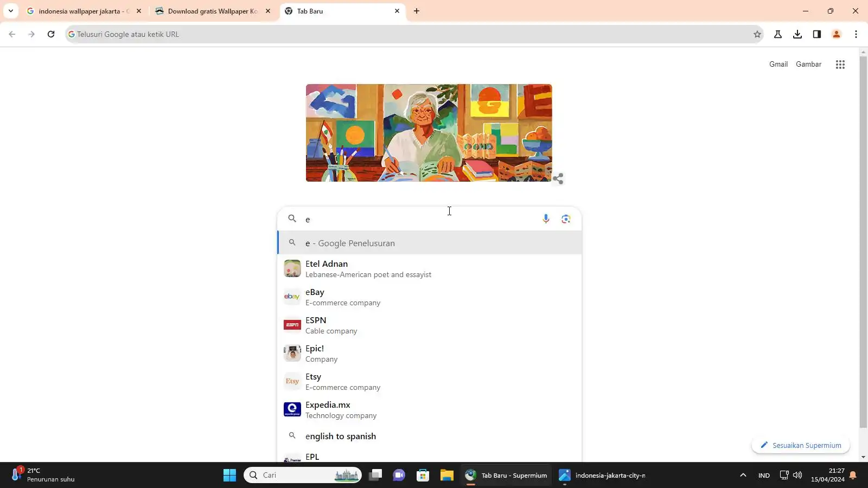868x488 pixels.
Task: Reload the current page
Action: [x=51, y=34]
